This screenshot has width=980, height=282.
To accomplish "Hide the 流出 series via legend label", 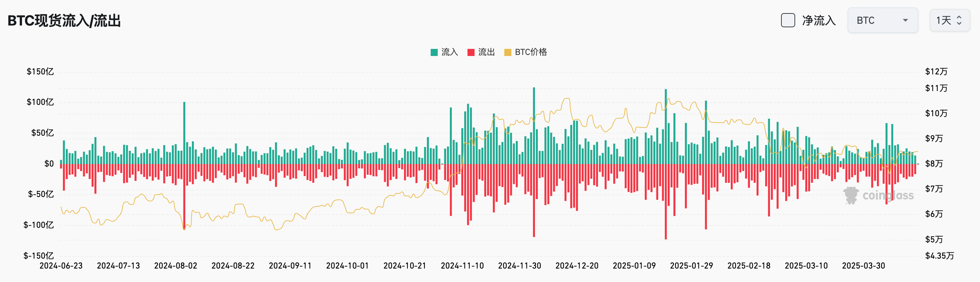I will (x=486, y=52).
